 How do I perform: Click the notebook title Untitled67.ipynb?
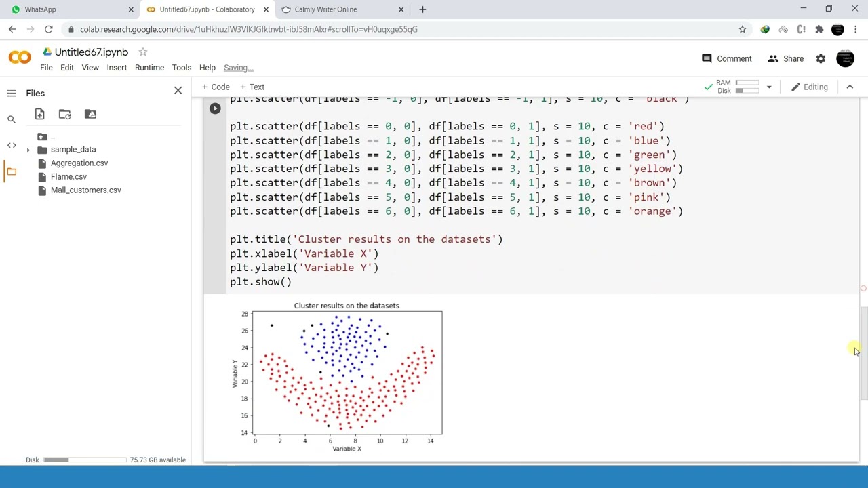[x=91, y=52]
